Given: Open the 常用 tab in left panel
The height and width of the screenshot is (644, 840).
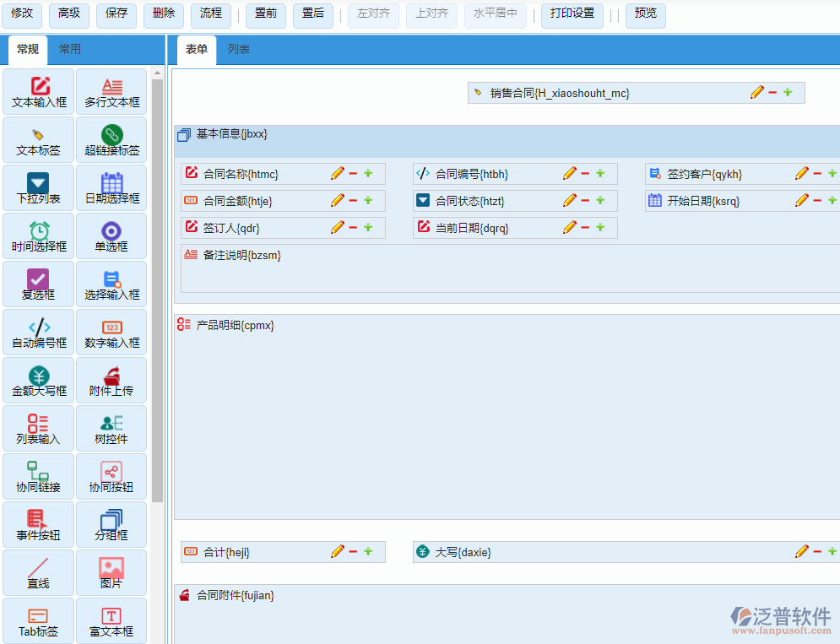Looking at the screenshot, I should [70, 50].
